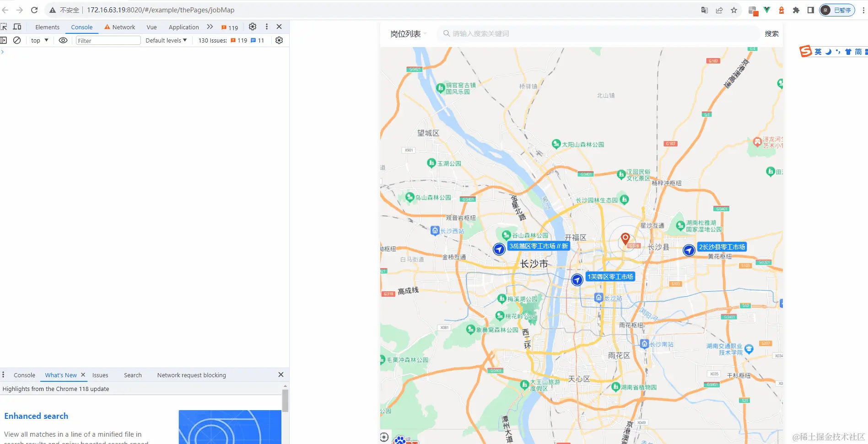The image size is (868, 444).
Task: Focus the job keyword search field
Action: [x=597, y=33]
